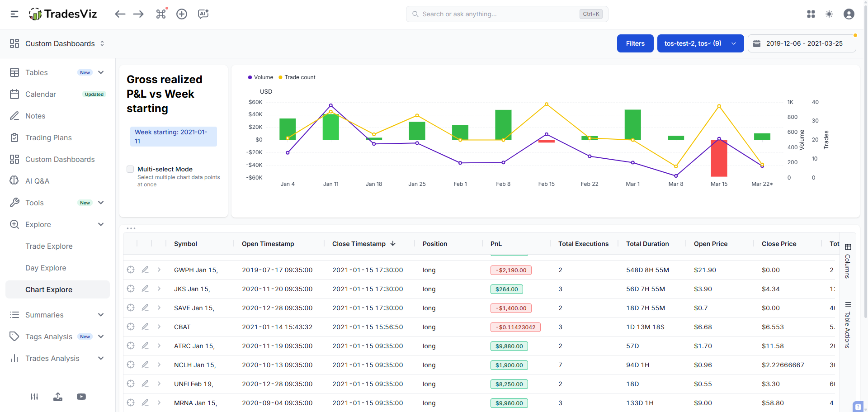Open the sliders settings icon at sidebar bottom
Viewport: 868px width, 412px height.
pyautogui.click(x=34, y=397)
